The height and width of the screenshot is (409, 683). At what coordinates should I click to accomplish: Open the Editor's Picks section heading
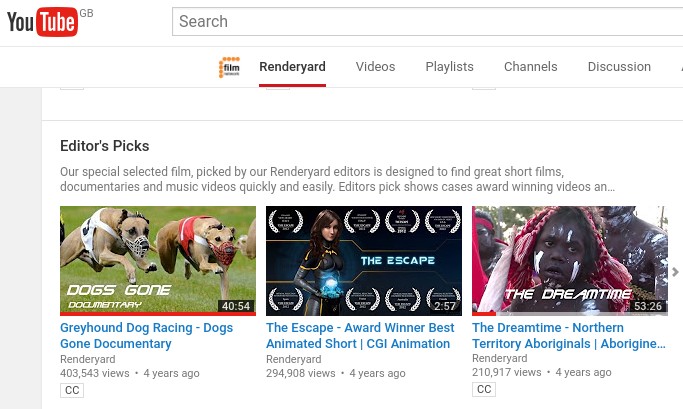click(105, 146)
